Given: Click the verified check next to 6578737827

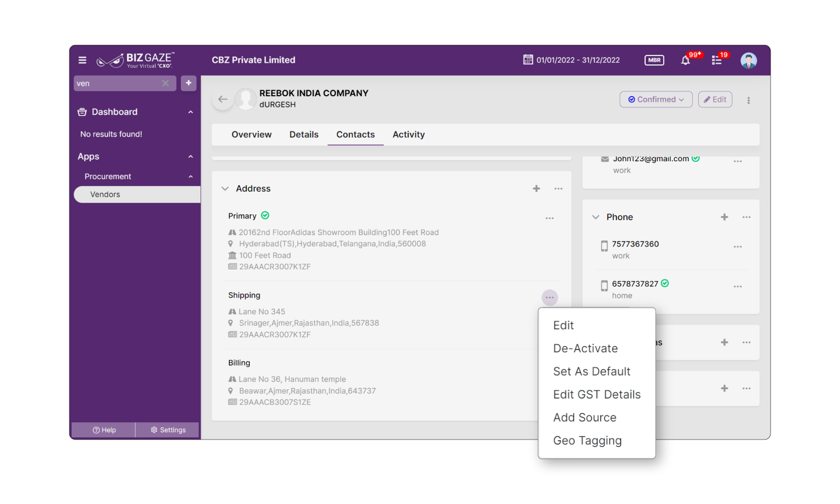Looking at the screenshot, I should coord(665,283).
